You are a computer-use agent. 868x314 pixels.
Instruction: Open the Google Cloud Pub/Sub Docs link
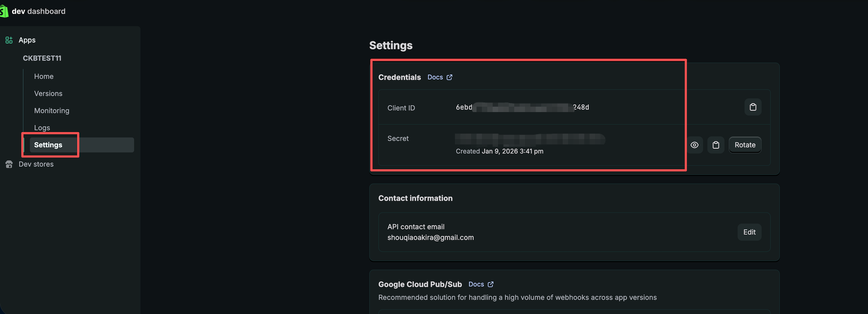pos(476,284)
